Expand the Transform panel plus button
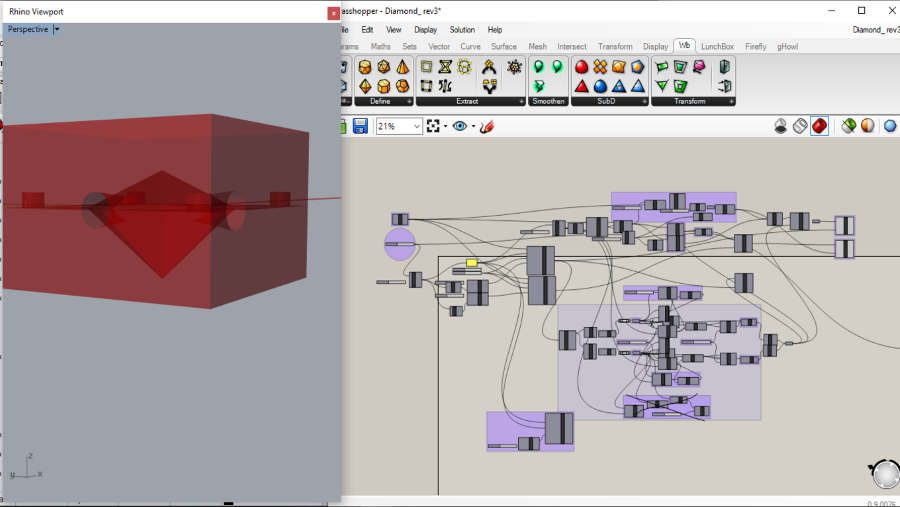This screenshot has height=507, width=900. click(731, 102)
